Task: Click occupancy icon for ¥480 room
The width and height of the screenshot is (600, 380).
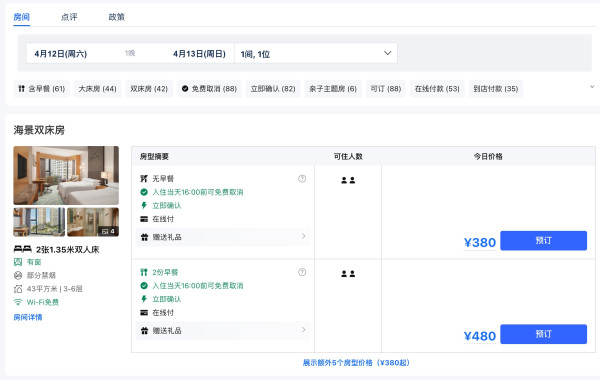Action: 348,274
